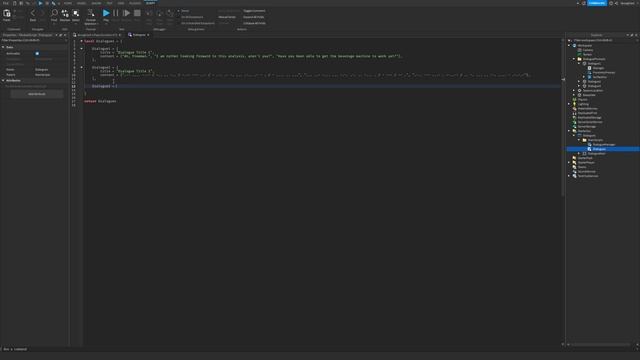This screenshot has height=360, width=640.
Task: Select the Teams service icon
Action: click(574, 167)
